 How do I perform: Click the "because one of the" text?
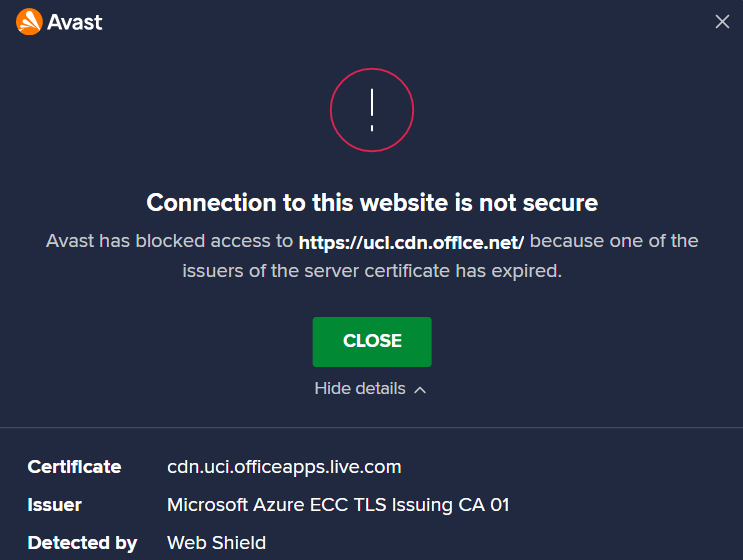[x=614, y=241]
